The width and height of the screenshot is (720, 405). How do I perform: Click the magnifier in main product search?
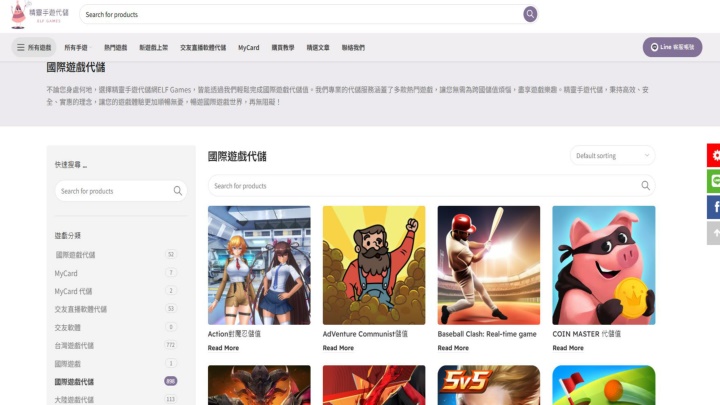point(646,186)
